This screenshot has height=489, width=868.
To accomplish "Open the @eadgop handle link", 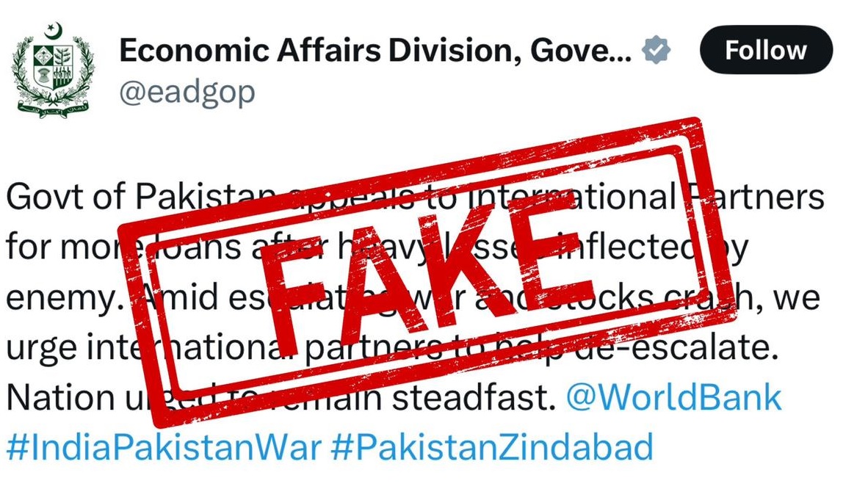I will (x=187, y=93).
